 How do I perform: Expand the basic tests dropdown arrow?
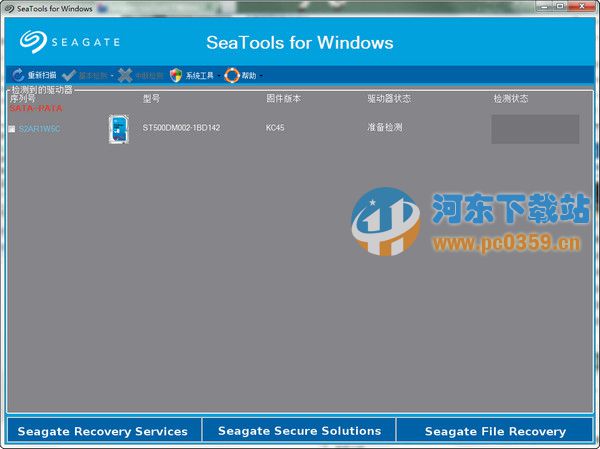pyautogui.click(x=112, y=76)
